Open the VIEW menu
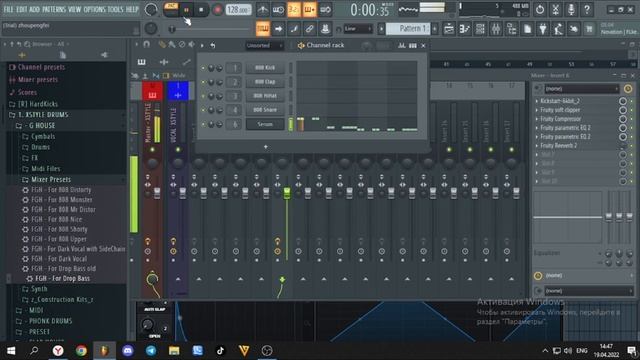 (x=74, y=9)
